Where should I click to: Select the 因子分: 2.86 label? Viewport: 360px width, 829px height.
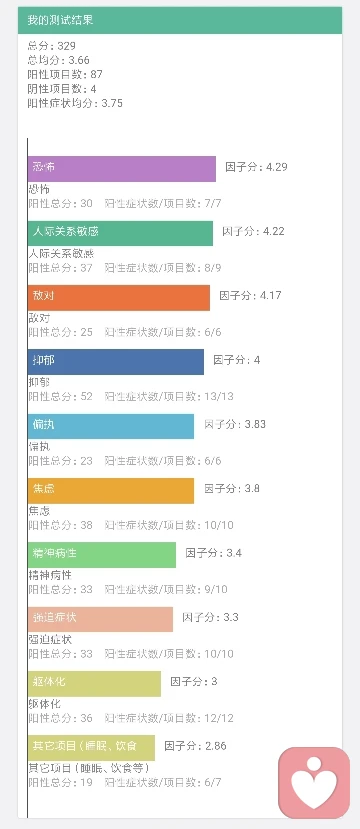click(196, 746)
